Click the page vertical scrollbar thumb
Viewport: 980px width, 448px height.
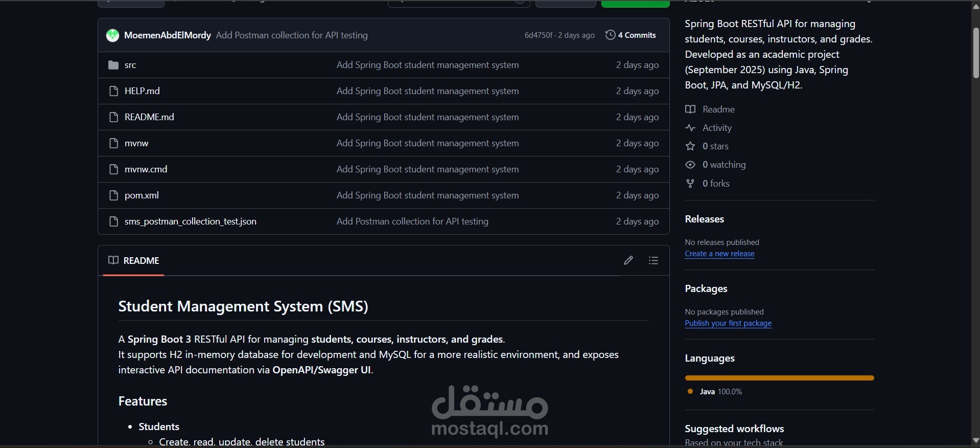[x=975, y=53]
